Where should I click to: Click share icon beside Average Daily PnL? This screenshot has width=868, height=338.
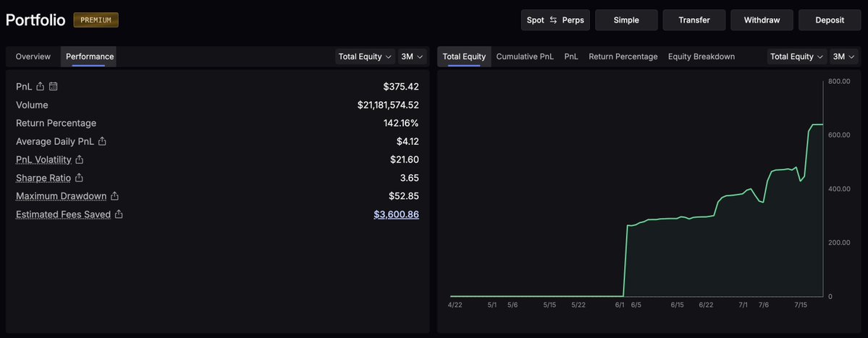102,141
